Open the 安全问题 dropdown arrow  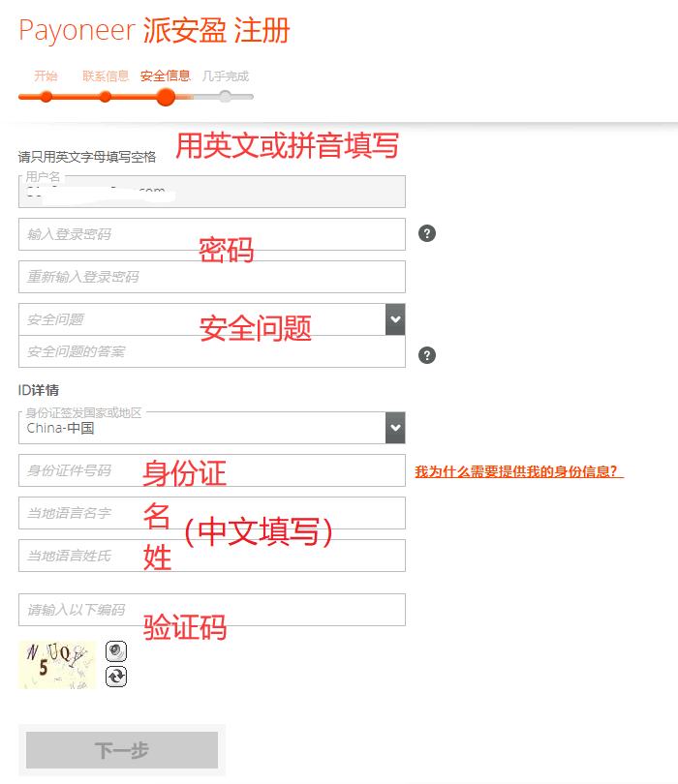coord(395,319)
